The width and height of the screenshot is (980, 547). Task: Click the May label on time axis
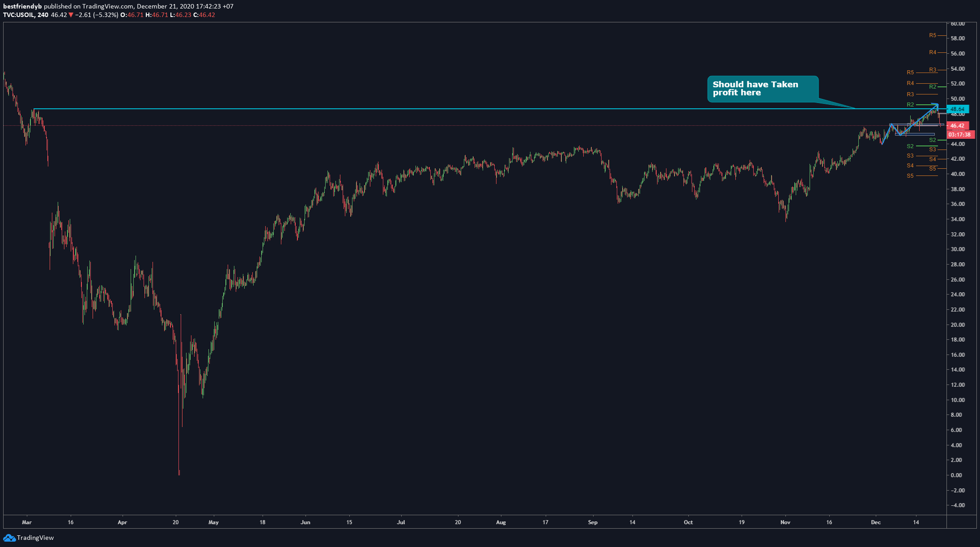[x=213, y=522]
